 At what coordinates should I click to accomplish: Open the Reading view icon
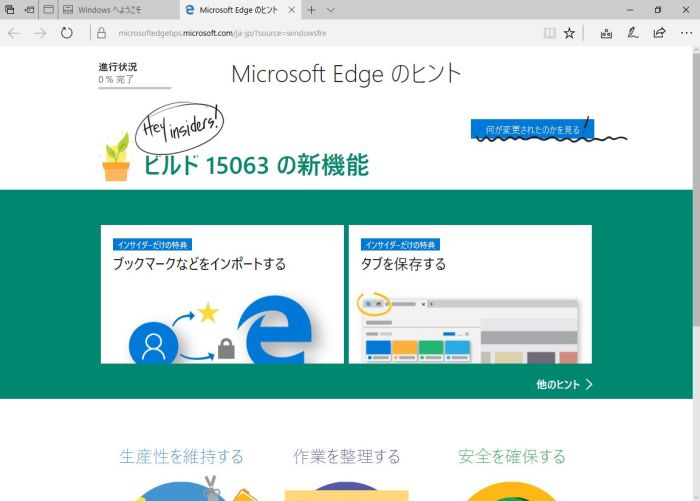548,33
